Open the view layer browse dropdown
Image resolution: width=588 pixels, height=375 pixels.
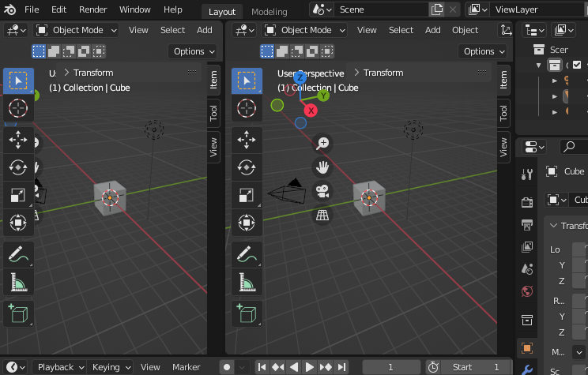coord(477,9)
